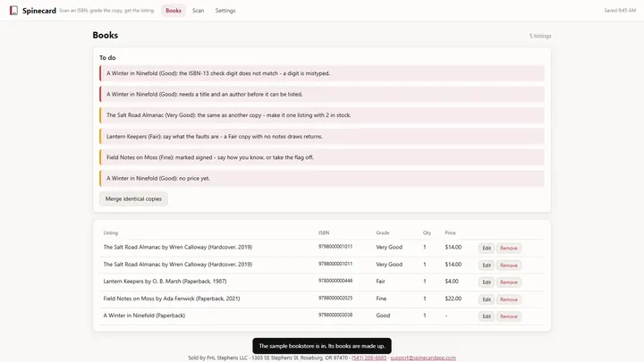Click ISBN 9798000002025
Image resolution: width=644 pixels, height=362 pixels.
pos(335,298)
